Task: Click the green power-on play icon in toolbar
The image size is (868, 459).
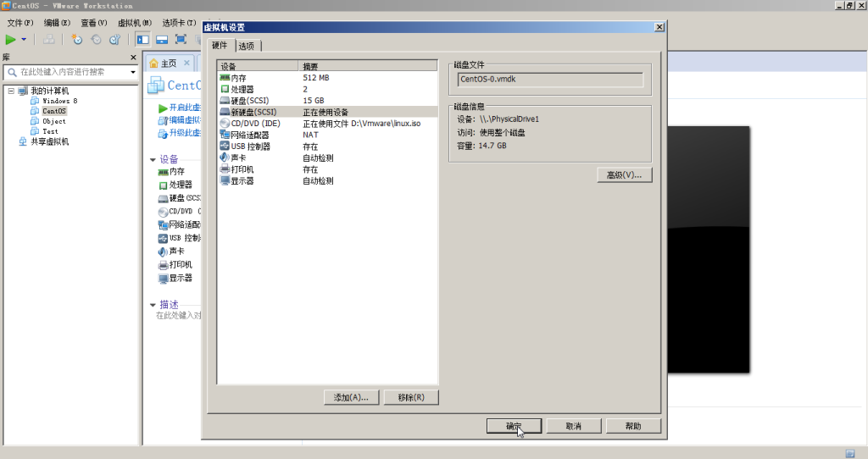Action: [10, 39]
